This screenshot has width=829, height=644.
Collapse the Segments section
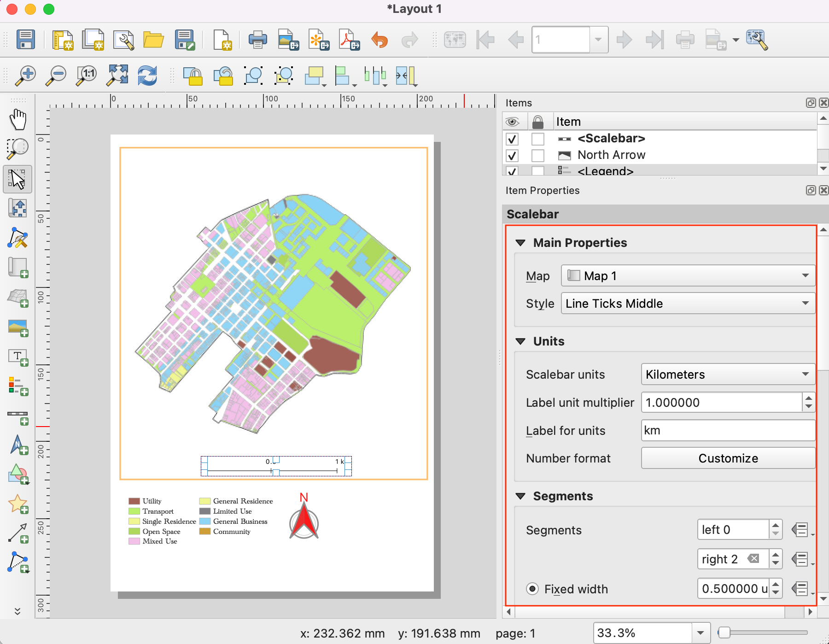[x=520, y=496]
